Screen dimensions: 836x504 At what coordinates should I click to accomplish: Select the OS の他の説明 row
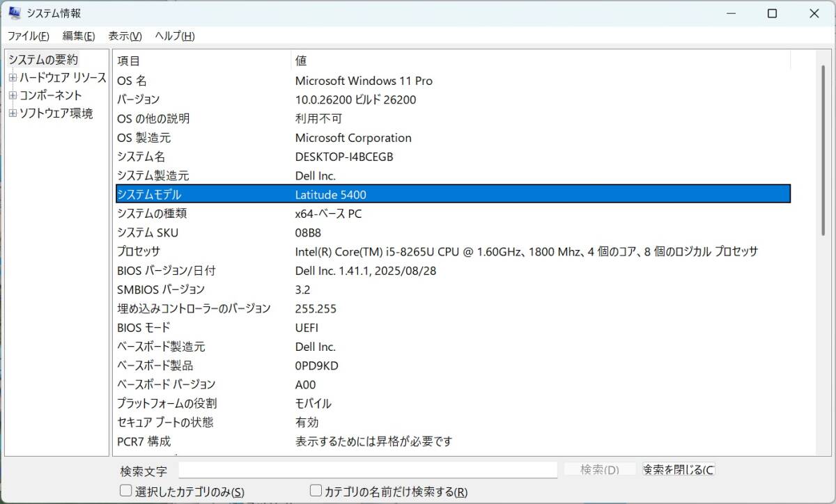[x=453, y=119]
